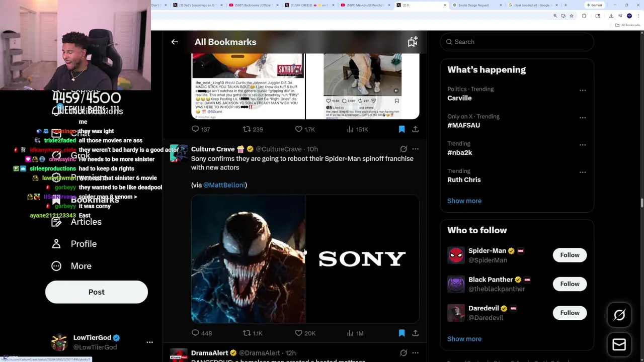The image size is (644, 362).
Task: Click the X search field
Action: [x=517, y=42]
